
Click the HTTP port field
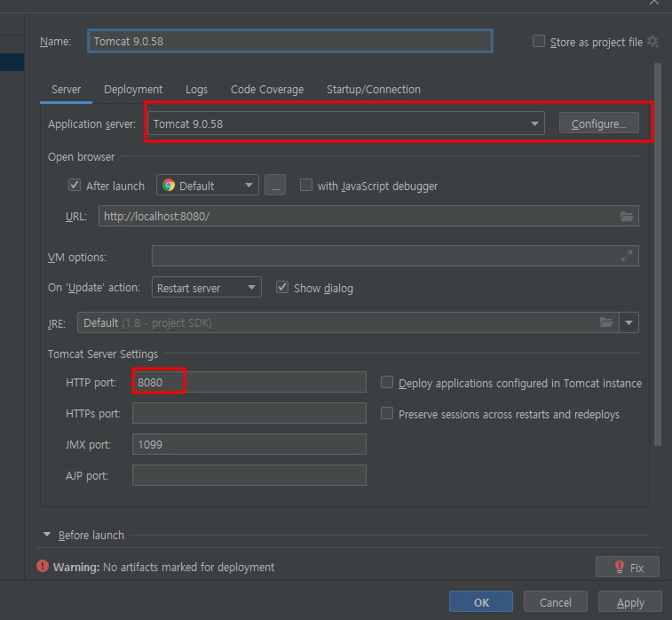click(x=249, y=382)
